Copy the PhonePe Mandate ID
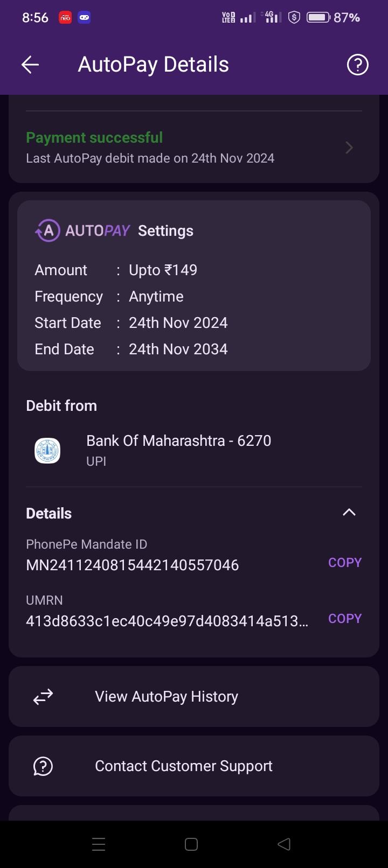Screen dimensions: 388x868 click(345, 563)
